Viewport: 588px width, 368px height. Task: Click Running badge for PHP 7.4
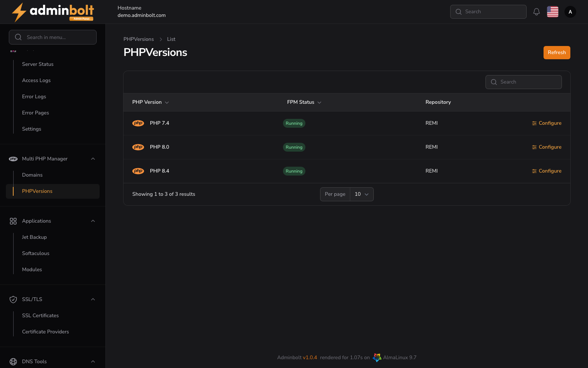pyautogui.click(x=294, y=123)
